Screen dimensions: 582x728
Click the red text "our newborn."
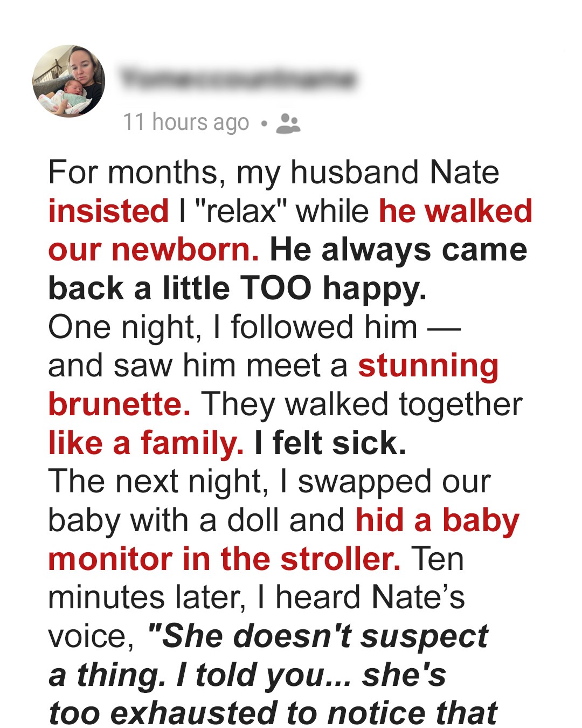[154, 250]
